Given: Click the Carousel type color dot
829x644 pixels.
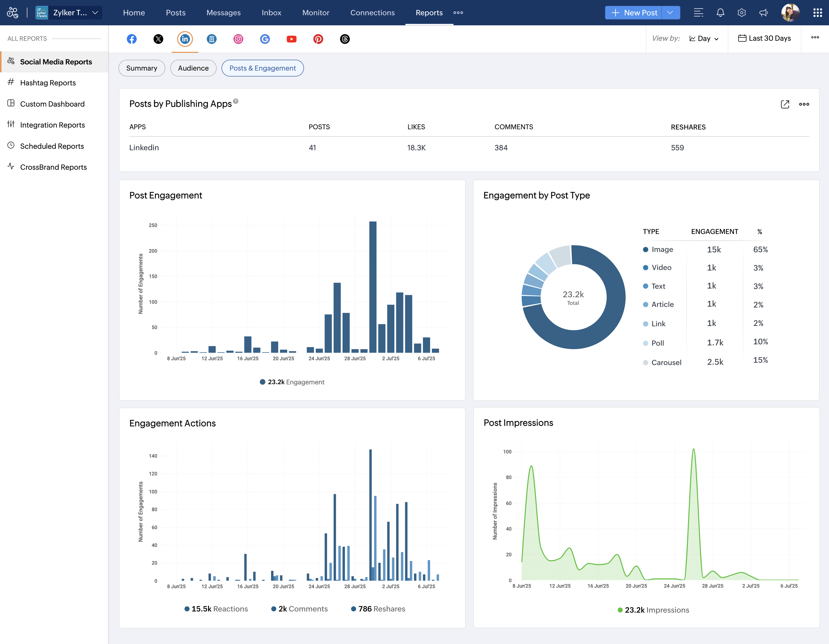Looking at the screenshot, I should click(x=645, y=363).
